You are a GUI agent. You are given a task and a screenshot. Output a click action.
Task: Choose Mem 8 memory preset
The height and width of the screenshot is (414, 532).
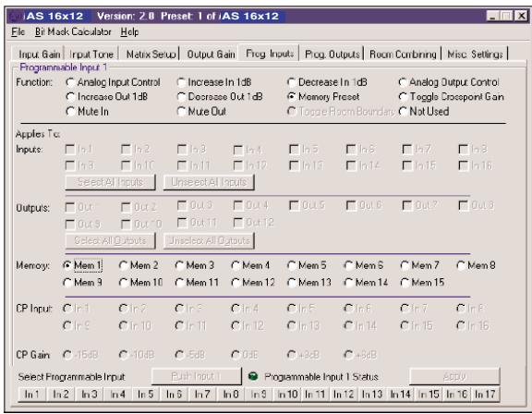[x=476, y=265]
